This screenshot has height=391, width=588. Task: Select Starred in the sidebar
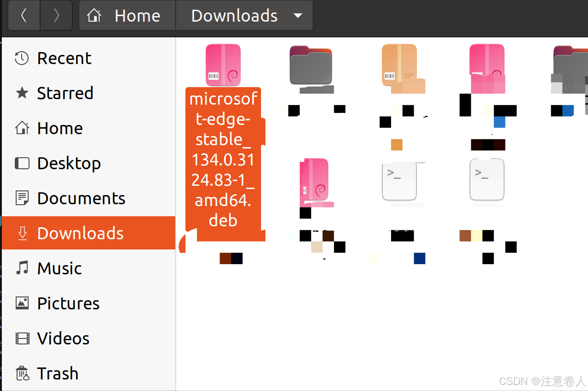(x=65, y=93)
